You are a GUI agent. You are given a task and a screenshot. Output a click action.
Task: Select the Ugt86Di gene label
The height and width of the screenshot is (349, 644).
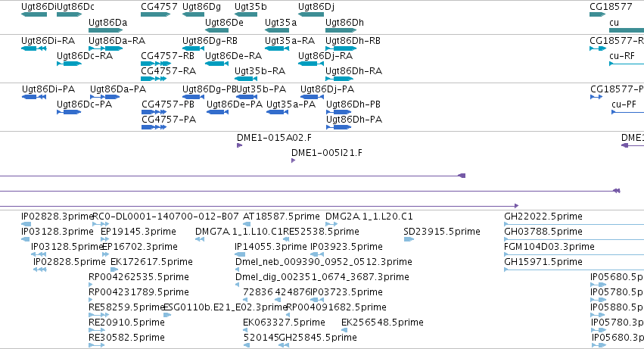[39, 7]
